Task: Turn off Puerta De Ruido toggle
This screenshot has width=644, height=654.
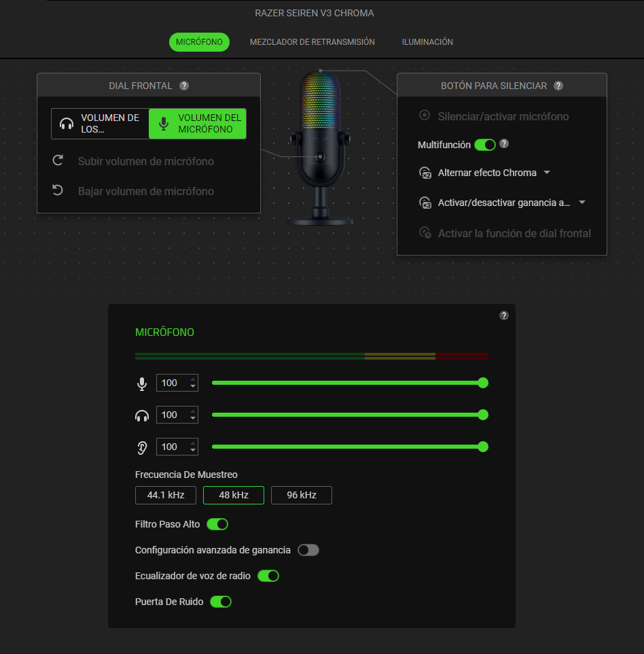Action: pyautogui.click(x=221, y=602)
